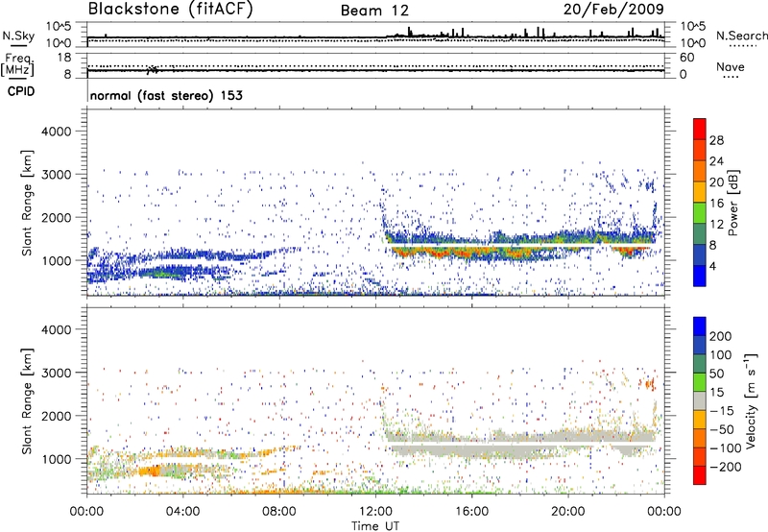Image resolution: width=768 pixels, height=532 pixels.
Task: Click the "4000" tick of the power panel
Action: 56,132
